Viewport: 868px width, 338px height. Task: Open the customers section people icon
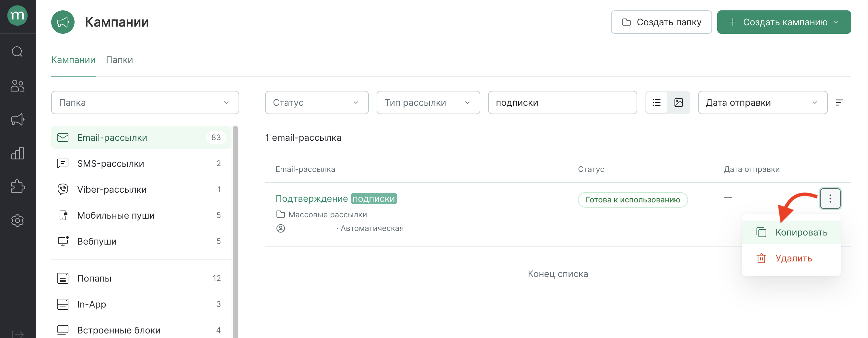(18, 86)
